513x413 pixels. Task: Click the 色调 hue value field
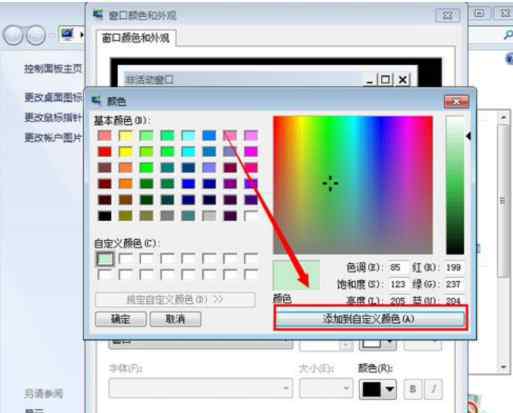[397, 267]
